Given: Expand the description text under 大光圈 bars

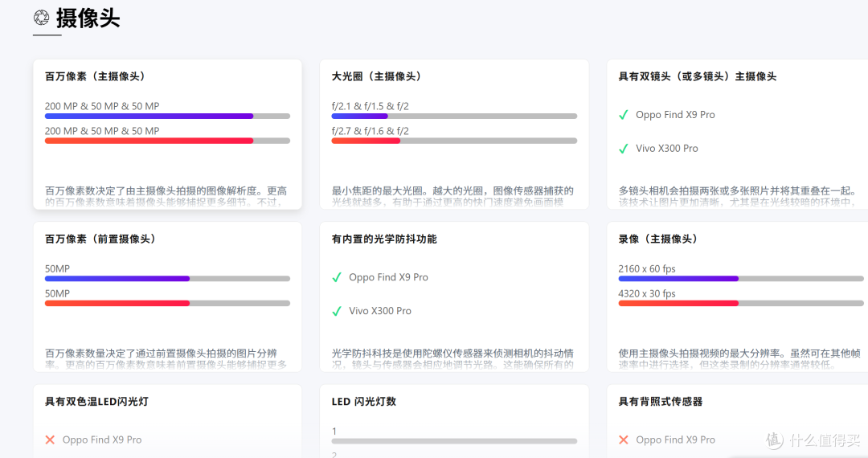Looking at the screenshot, I should [x=453, y=196].
